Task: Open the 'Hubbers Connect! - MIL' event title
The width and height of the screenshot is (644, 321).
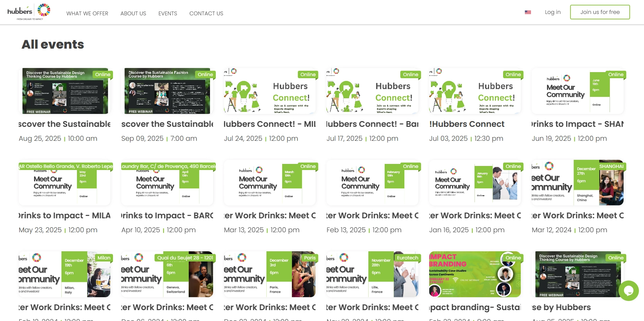Action: [270, 124]
